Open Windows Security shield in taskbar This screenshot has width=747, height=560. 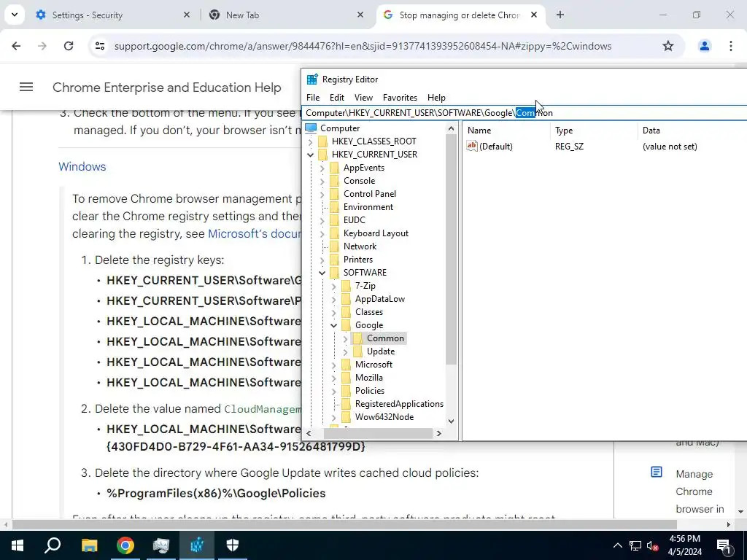click(233, 545)
